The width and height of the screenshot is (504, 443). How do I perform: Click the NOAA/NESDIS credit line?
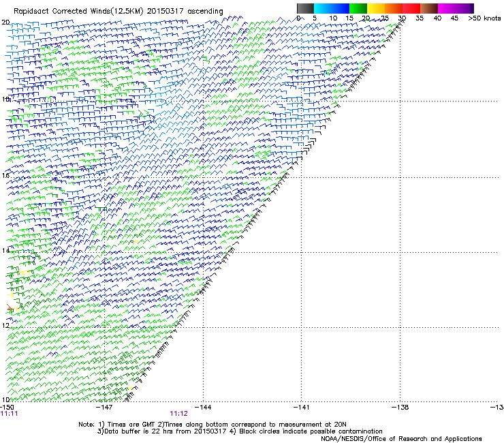click(x=401, y=439)
